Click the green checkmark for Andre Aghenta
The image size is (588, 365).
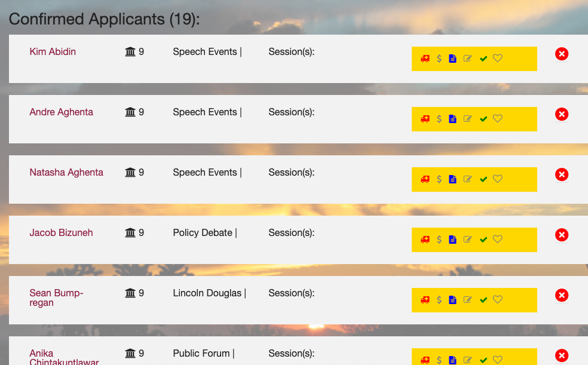point(483,119)
